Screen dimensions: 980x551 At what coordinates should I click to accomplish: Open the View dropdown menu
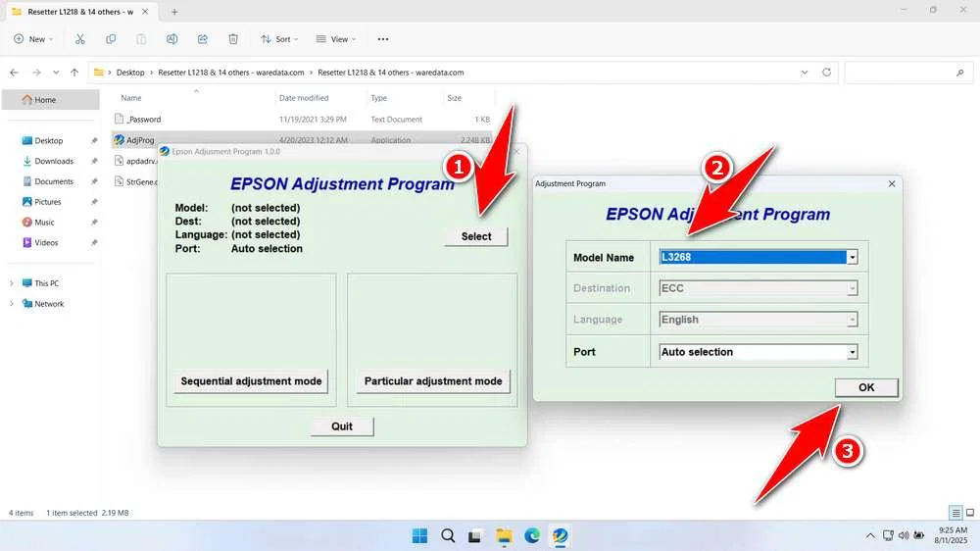[x=335, y=39]
